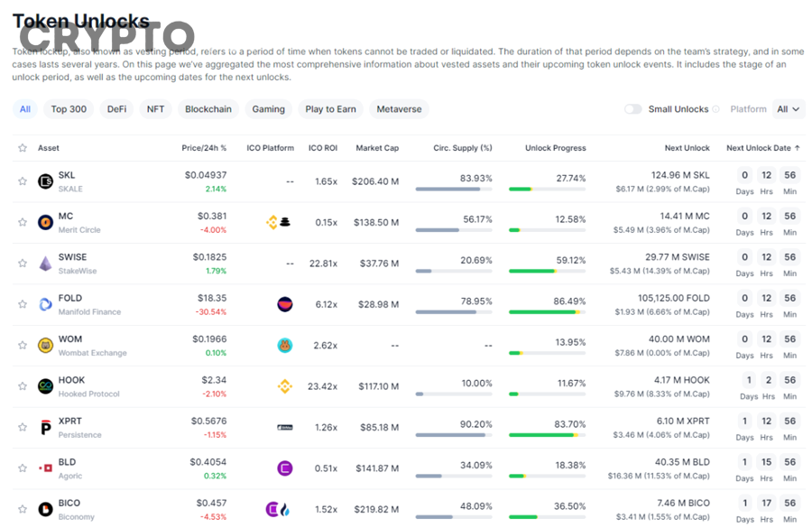This screenshot has width=812, height=528.
Task: Favorite HOOK with its star icon
Action: (23, 386)
